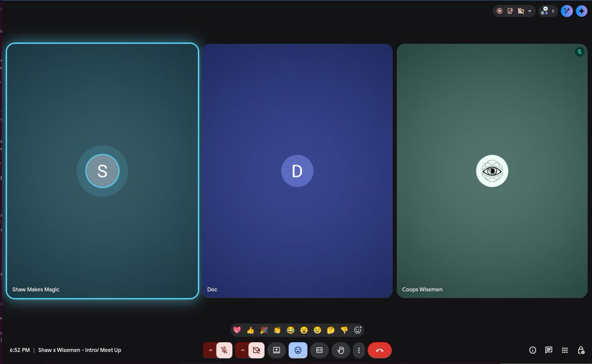Select the Shaw Makes Magic tile
Image resolution: width=592 pixels, height=364 pixels.
(102, 171)
